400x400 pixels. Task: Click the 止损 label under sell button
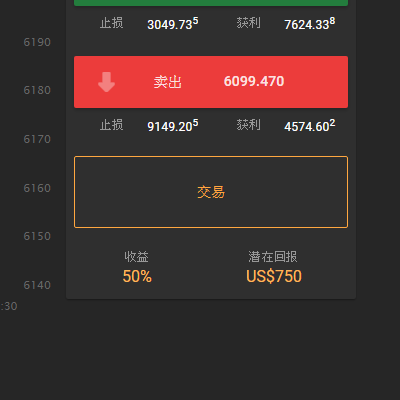[x=112, y=125]
